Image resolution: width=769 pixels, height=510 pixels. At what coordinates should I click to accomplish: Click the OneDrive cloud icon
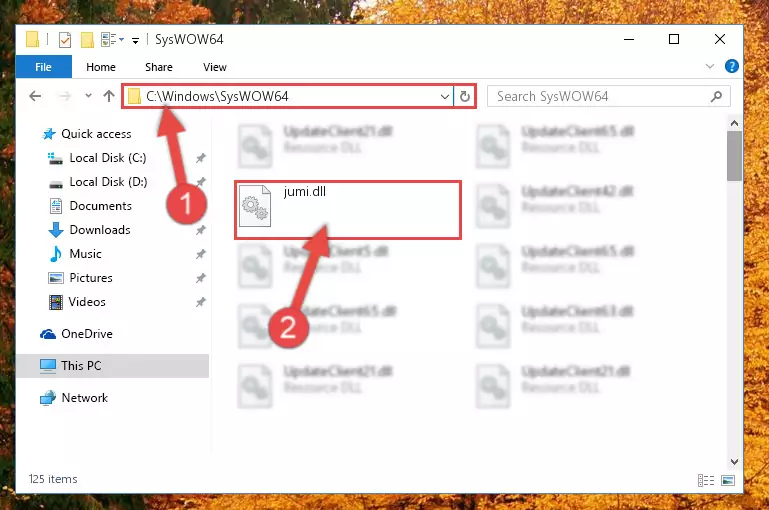click(48, 334)
